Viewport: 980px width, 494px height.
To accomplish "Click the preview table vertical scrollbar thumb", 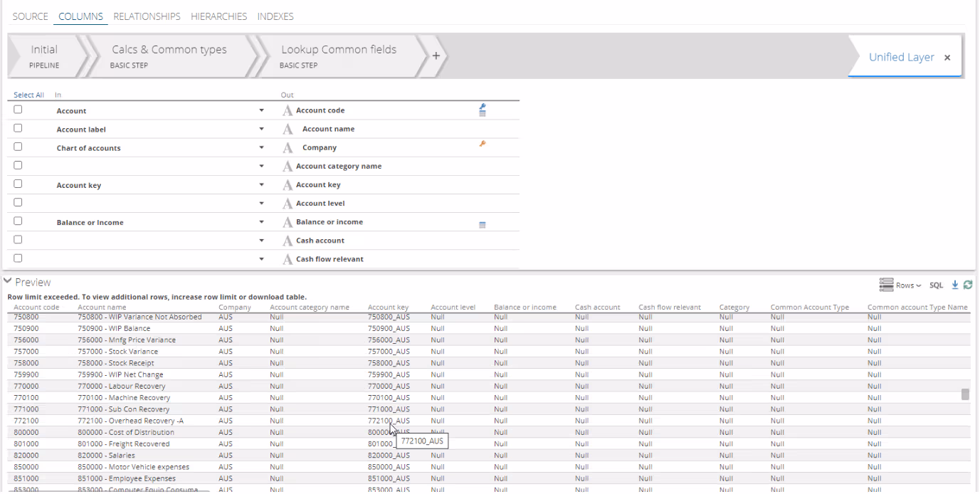I will 965,394.
